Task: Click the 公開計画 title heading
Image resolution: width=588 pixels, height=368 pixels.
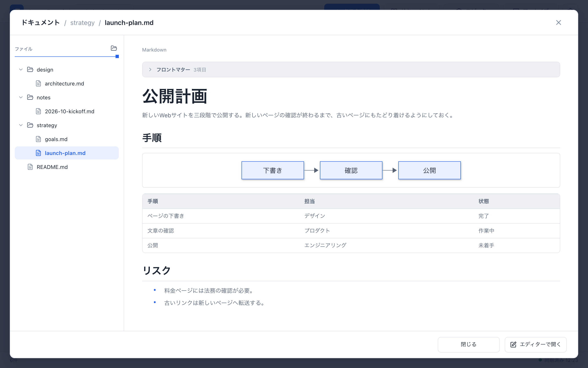Action: click(175, 96)
